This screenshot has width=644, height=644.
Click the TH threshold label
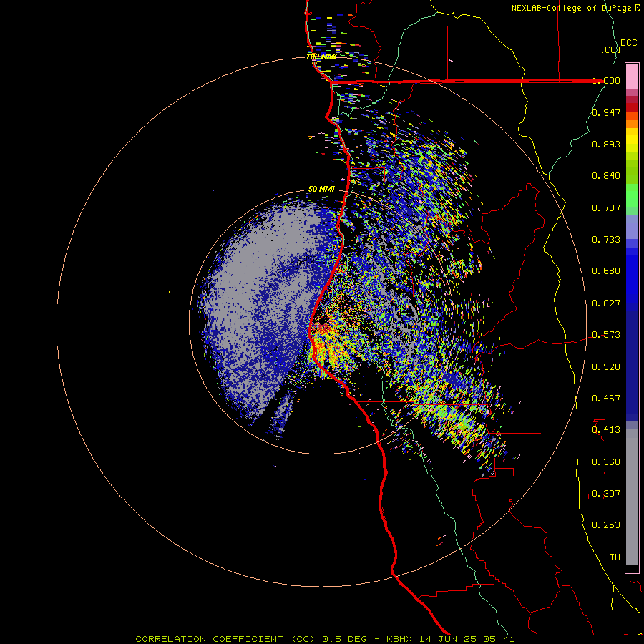615,557
